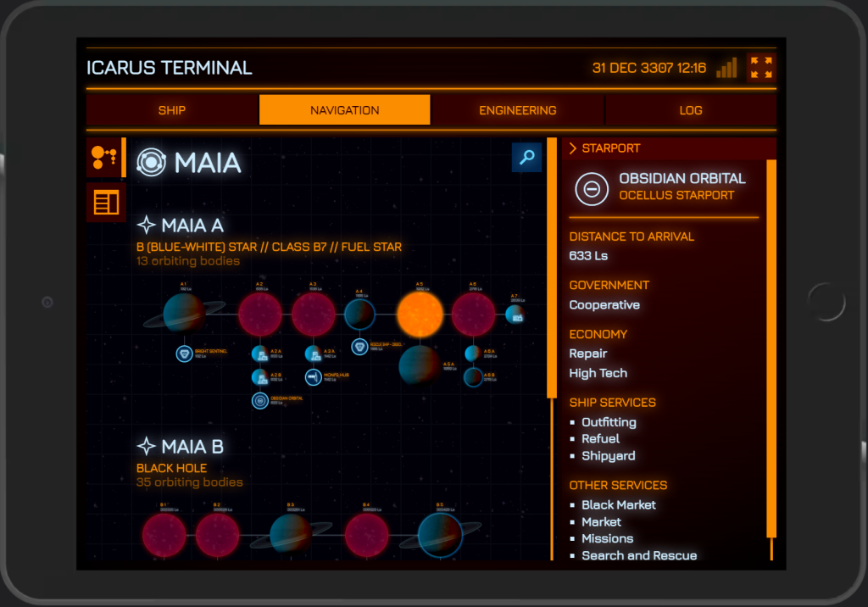Click Refuel under Ship Services
The width and height of the screenshot is (868, 607).
tap(601, 438)
